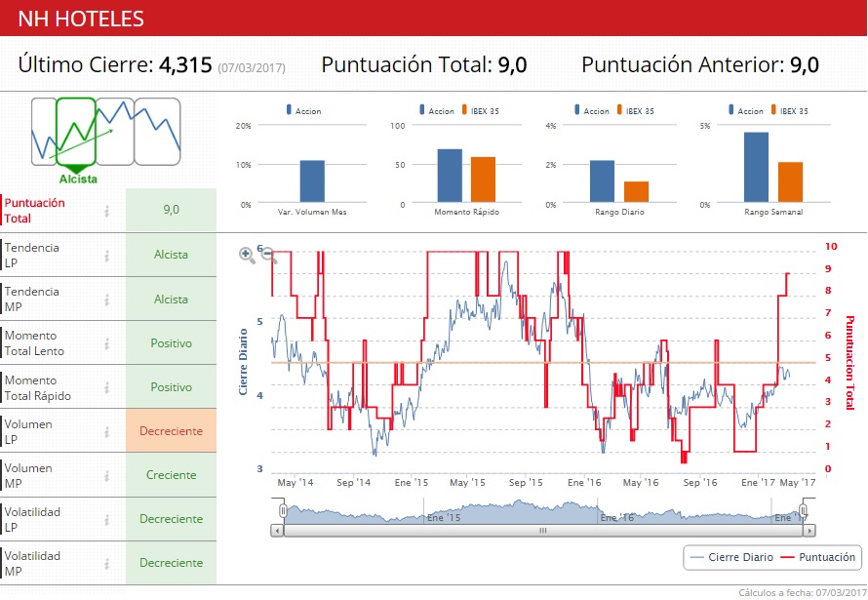Viewport: 868px width, 600px height.
Task: Click the Sep '15 axis label
Action: pyautogui.click(x=526, y=483)
